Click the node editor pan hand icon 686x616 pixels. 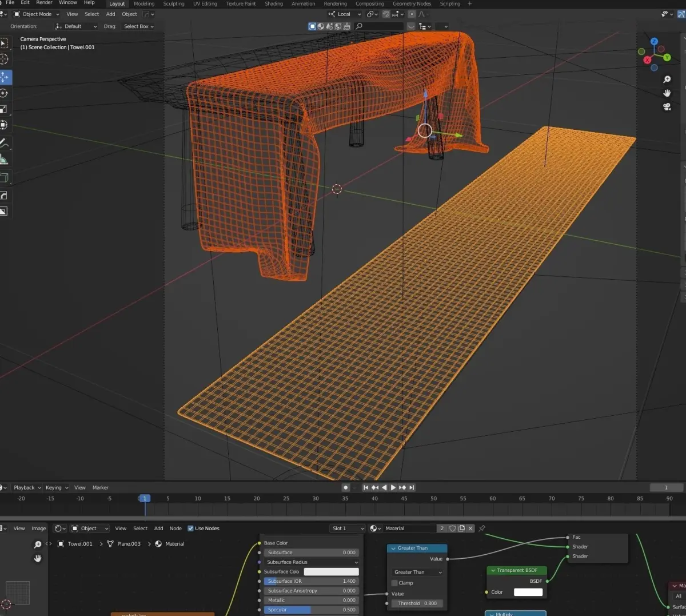38,558
